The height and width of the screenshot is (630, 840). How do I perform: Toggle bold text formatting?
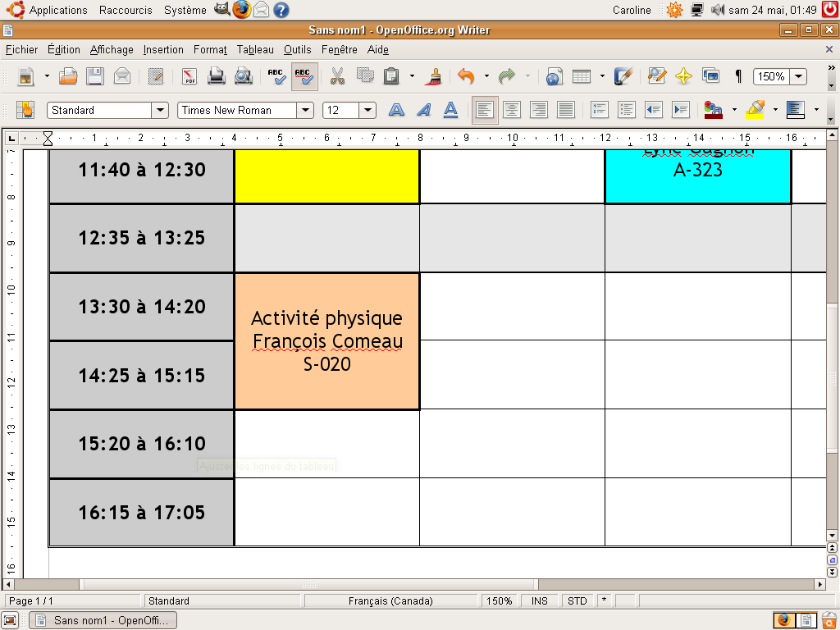(x=396, y=110)
